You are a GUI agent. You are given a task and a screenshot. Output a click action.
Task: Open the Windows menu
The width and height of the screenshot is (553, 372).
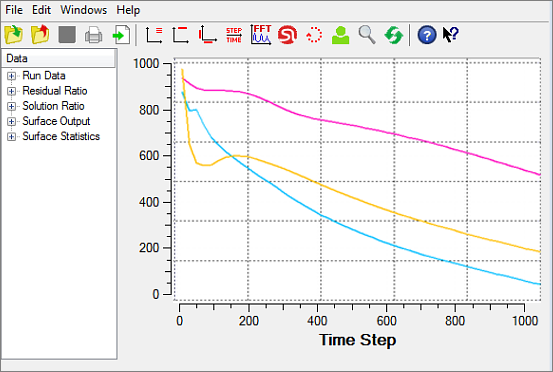pyautogui.click(x=84, y=10)
